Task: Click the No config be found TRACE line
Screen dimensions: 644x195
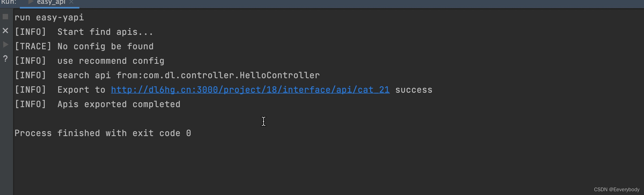Action: (84, 46)
